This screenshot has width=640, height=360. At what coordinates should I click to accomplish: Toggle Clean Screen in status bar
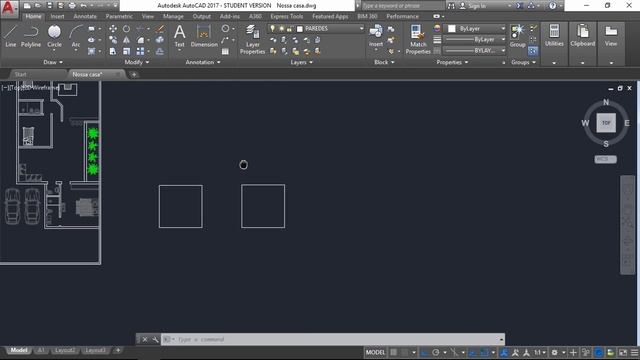[x=623, y=352]
